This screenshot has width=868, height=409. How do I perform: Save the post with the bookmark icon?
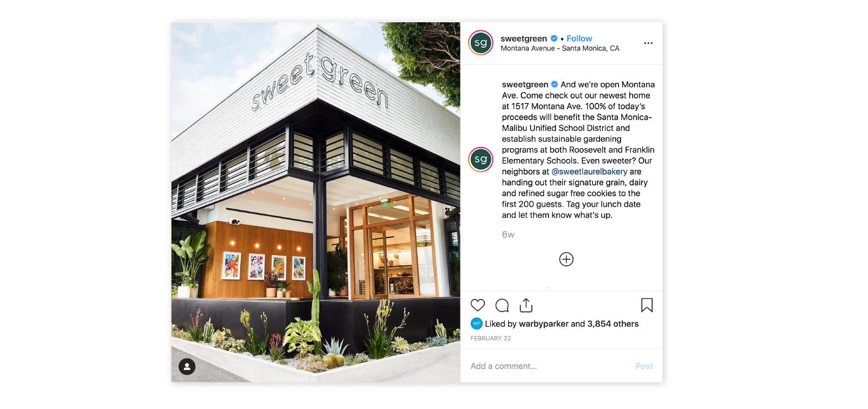[647, 305]
